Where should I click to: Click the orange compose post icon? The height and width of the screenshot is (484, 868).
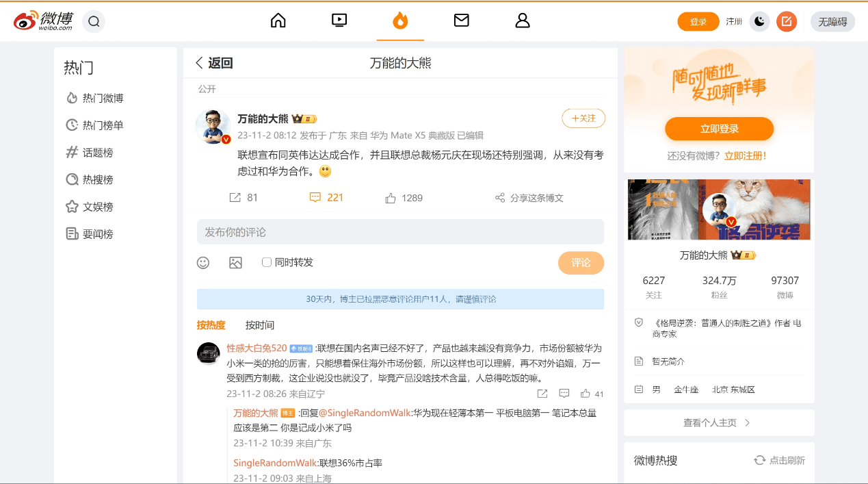[x=787, y=22]
